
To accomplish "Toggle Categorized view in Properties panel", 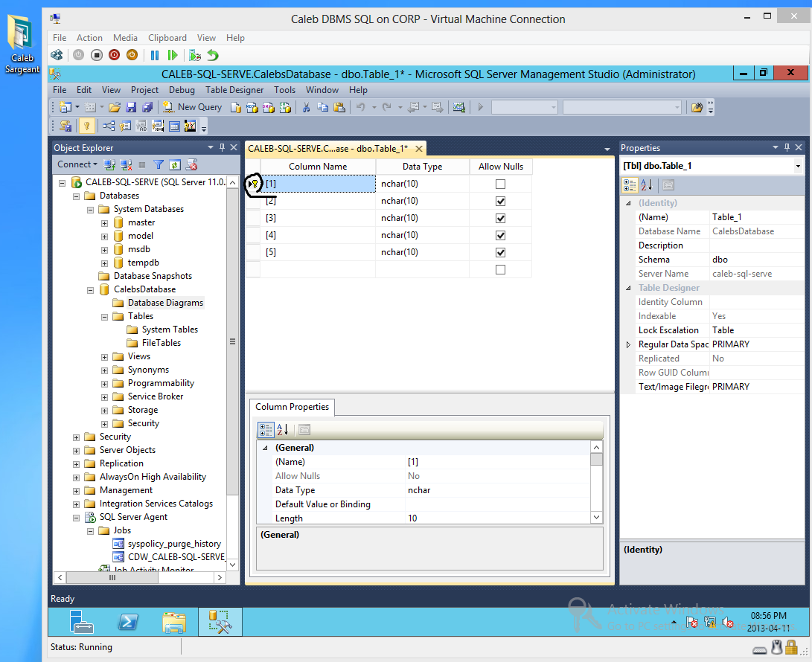I will (x=630, y=184).
